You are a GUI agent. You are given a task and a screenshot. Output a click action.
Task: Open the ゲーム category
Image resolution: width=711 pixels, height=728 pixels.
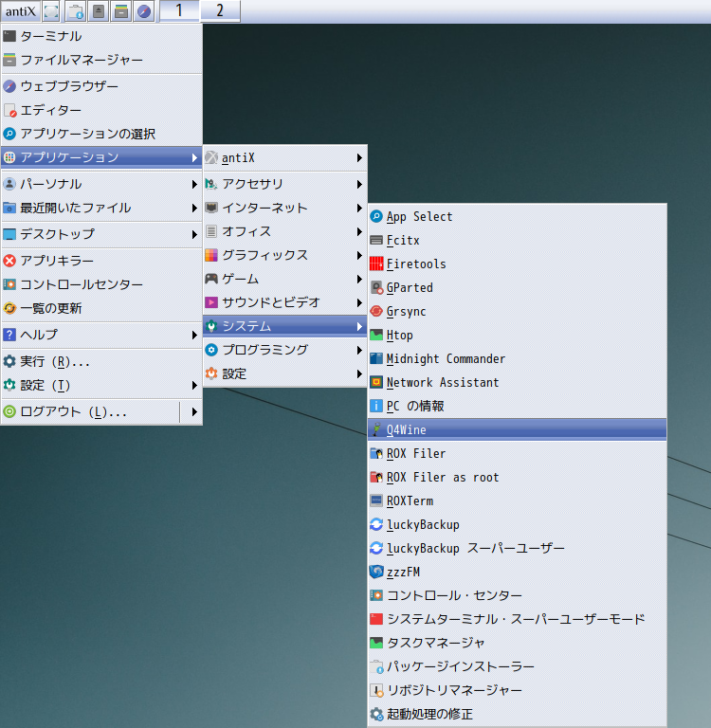tap(284, 279)
